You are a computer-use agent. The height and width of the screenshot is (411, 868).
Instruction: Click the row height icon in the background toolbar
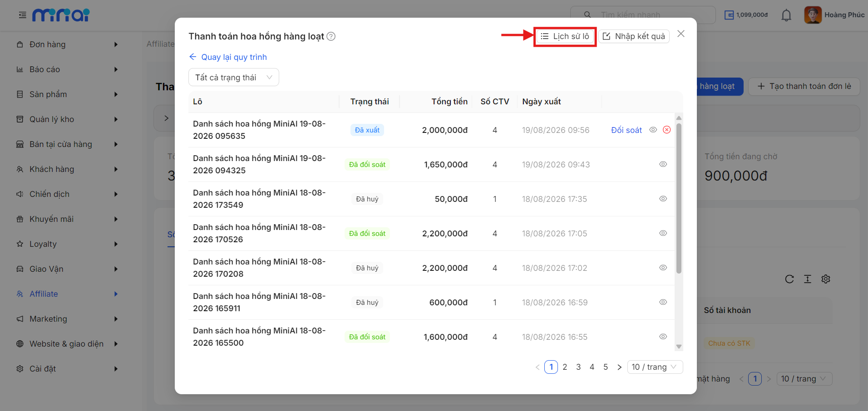[808, 279]
